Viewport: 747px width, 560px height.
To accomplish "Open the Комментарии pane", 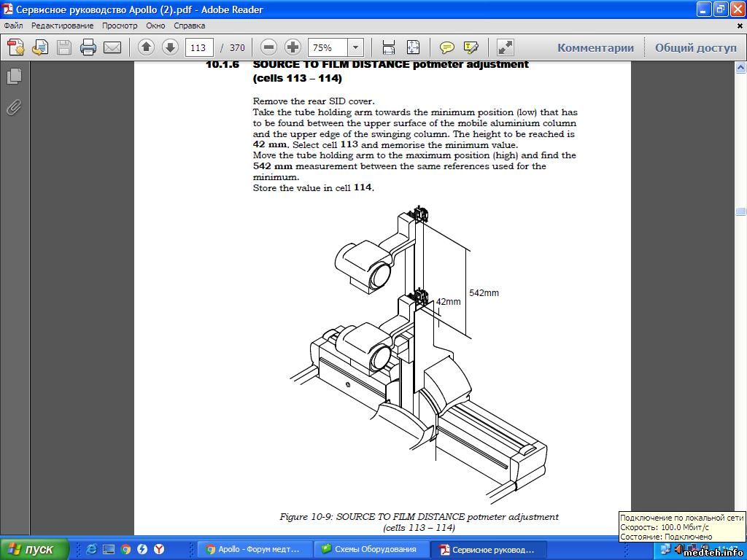I will pyautogui.click(x=595, y=47).
